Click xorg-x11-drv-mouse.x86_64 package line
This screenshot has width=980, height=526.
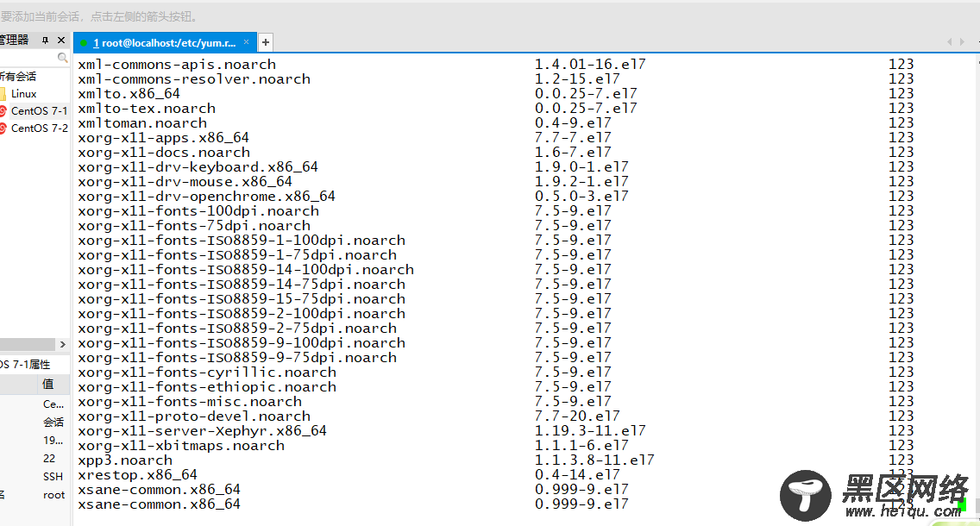pos(185,182)
